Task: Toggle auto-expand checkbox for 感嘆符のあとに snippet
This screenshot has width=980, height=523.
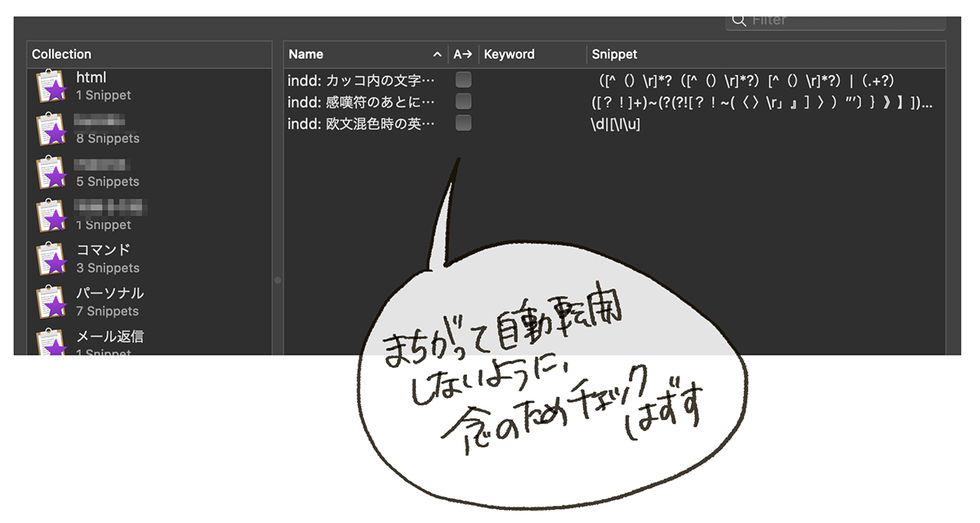Action: 463,101
